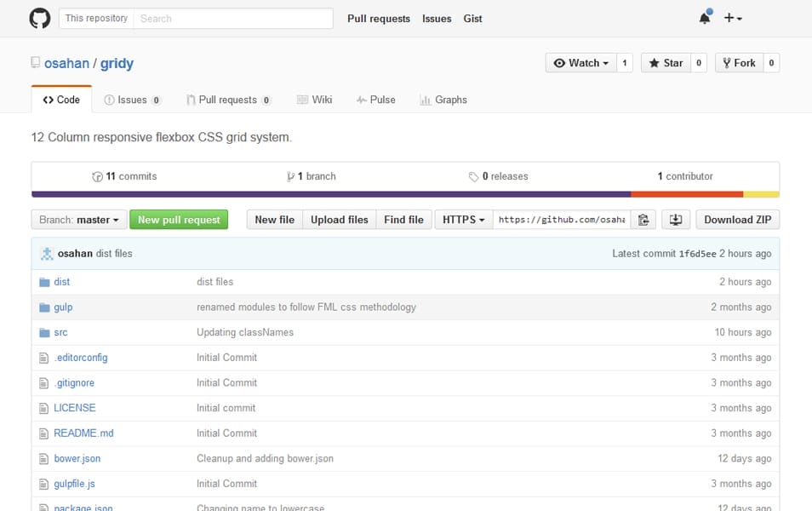
Task: Click the src folder icon
Action: pyautogui.click(x=44, y=333)
